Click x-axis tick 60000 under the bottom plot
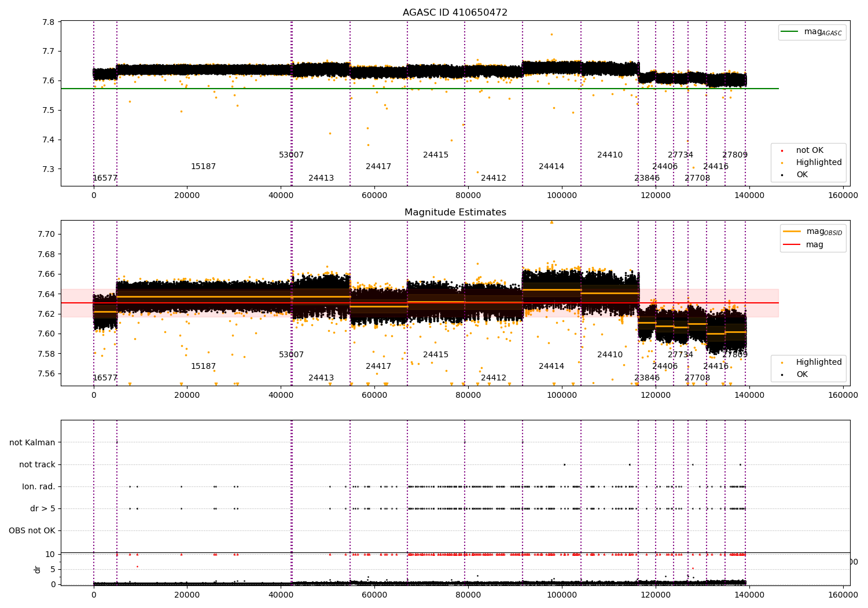This screenshot has width=868, height=608. tap(374, 594)
